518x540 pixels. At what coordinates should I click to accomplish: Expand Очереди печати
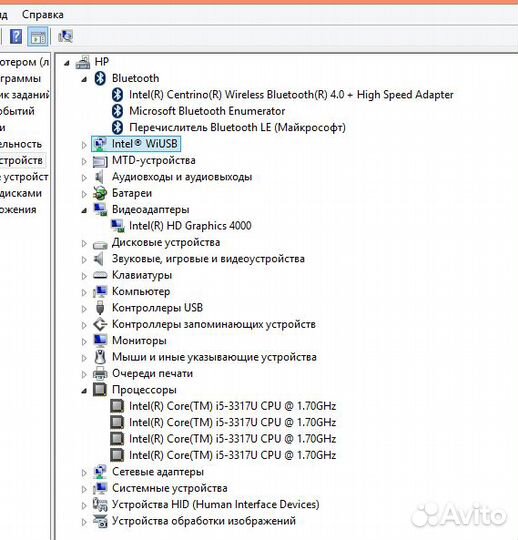pos(84,374)
